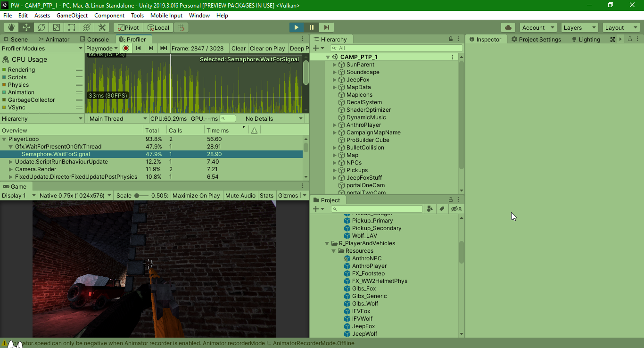Select the Scale tool
This screenshot has height=348, width=644.
click(57, 27)
